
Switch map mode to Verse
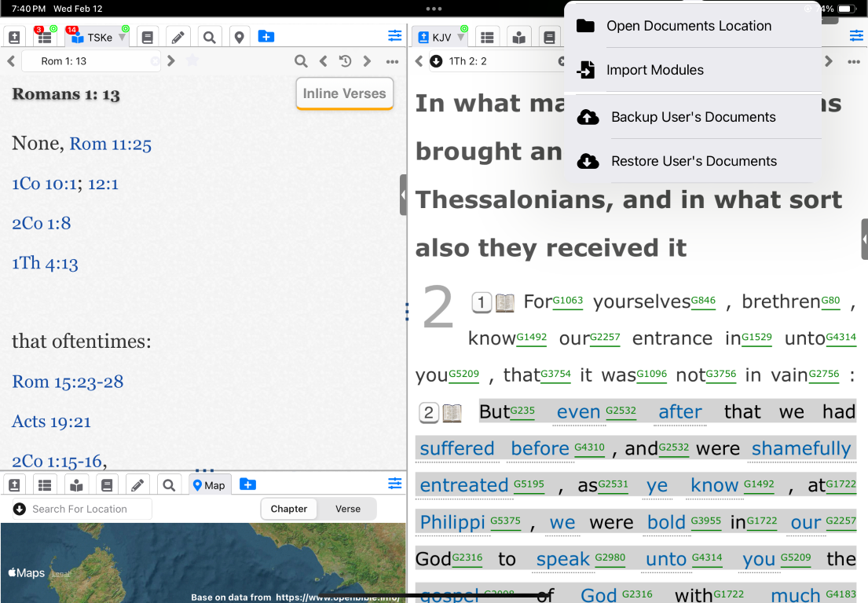(347, 509)
